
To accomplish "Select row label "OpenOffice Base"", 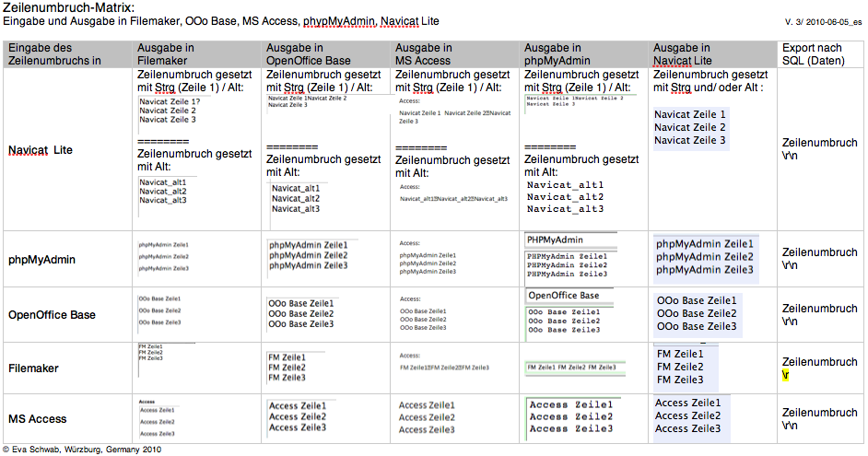I will click(x=52, y=315).
